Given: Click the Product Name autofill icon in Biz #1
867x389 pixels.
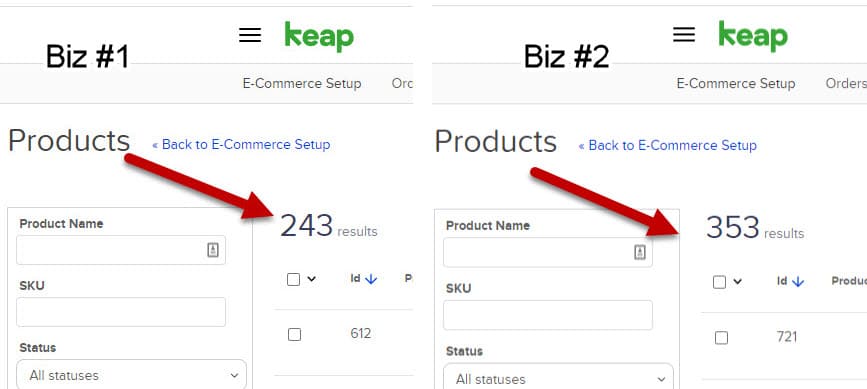Looking at the screenshot, I should coord(213,250).
